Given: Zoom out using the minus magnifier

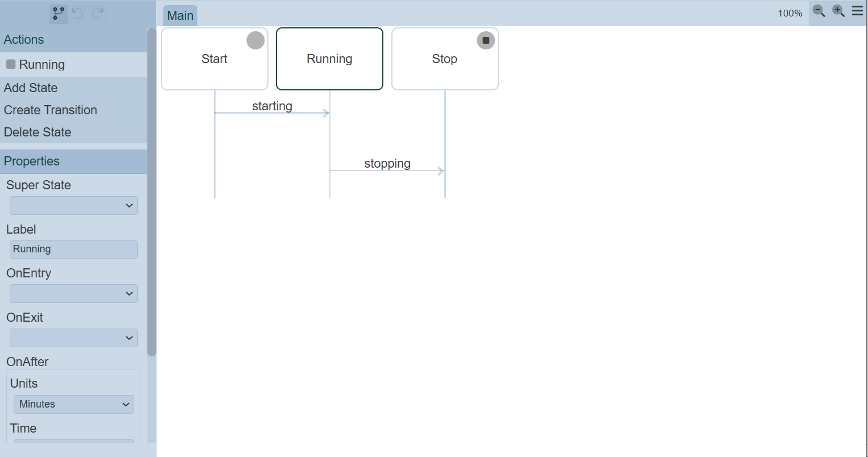Looking at the screenshot, I should [x=819, y=11].
